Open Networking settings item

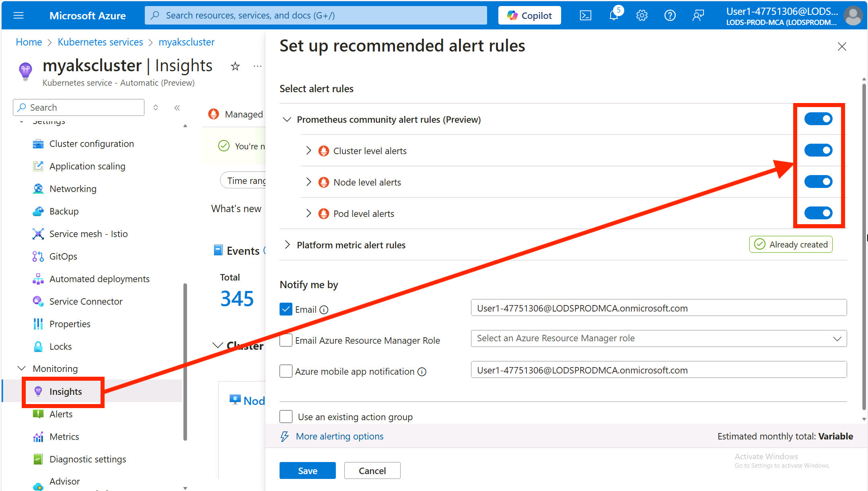tap(73, 189)
